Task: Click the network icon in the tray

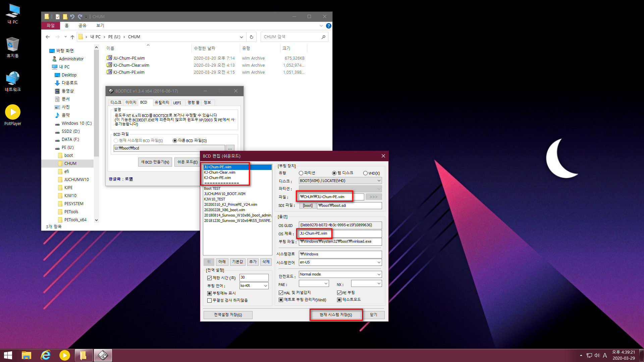Action: pyautogui.click(x=589, y=355)
